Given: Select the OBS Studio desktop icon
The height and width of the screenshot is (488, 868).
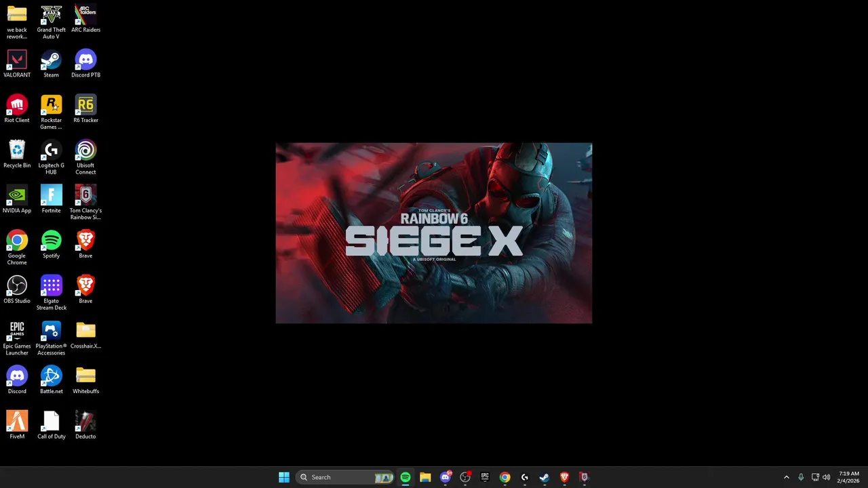Looking at the screenshot, I should click(x=17, y=289).
